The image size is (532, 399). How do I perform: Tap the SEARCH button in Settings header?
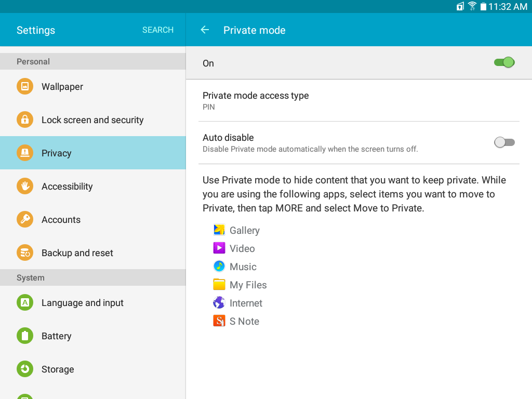click(158, 30)
